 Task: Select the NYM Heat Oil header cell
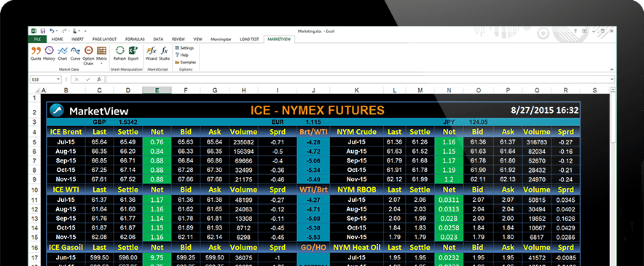tap(357, 248)
